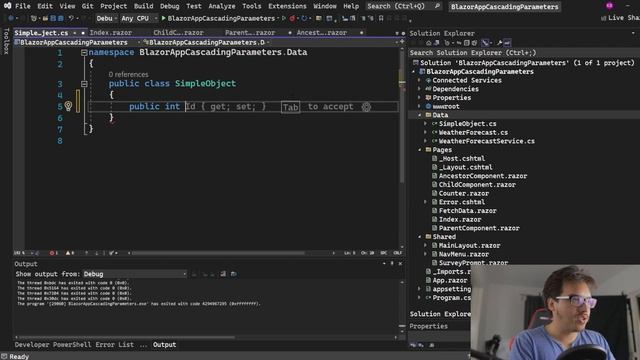The width and height of the screenshot is (640, 360).
Task: Open MainLayout.razor from Solution Explorer
Action: point(469,246)
